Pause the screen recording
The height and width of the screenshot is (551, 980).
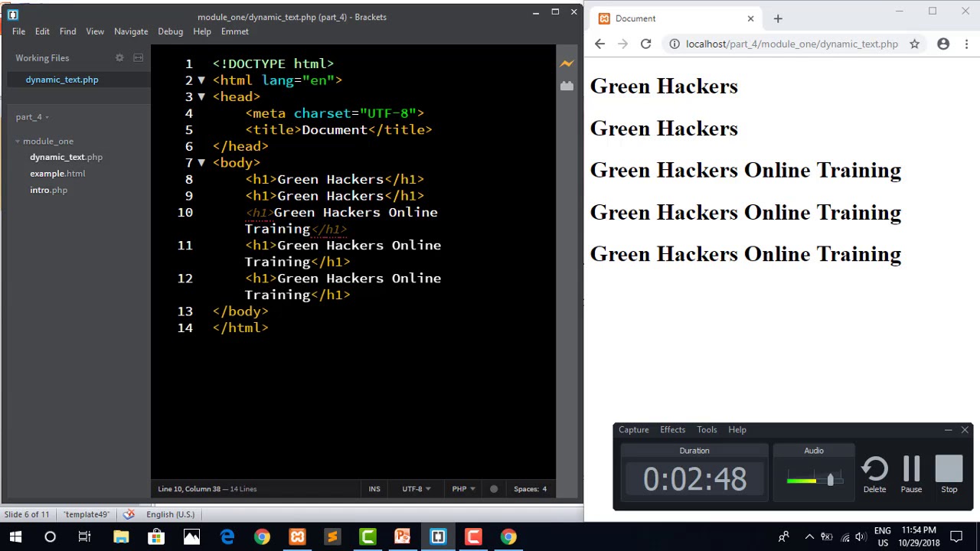point(911,475)
